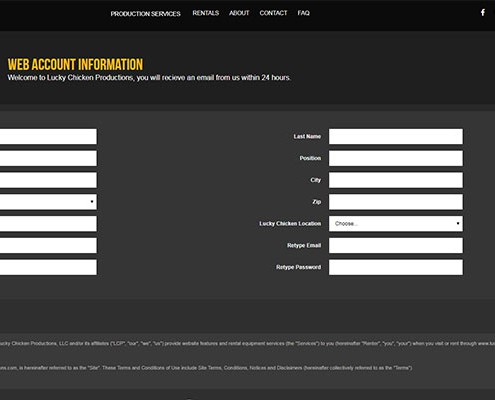Click the Zip input field
This screenshot has height=400, width=495.
point(396,202)
